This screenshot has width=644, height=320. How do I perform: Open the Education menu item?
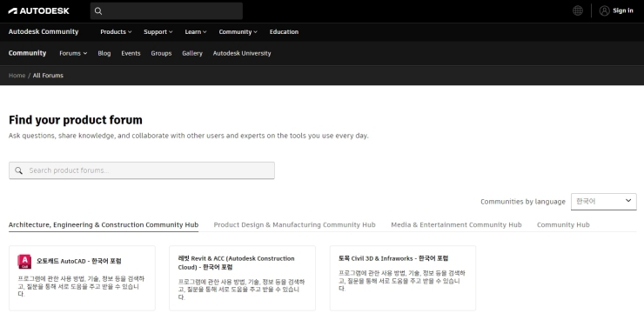click(x=284, y=32)
